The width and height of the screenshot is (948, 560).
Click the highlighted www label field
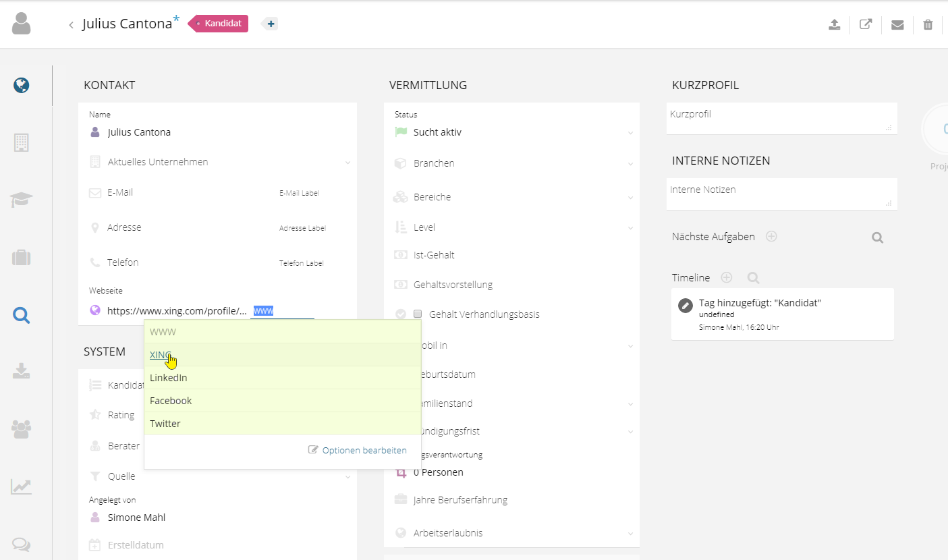pyautogui.click(x=282, y=311)
